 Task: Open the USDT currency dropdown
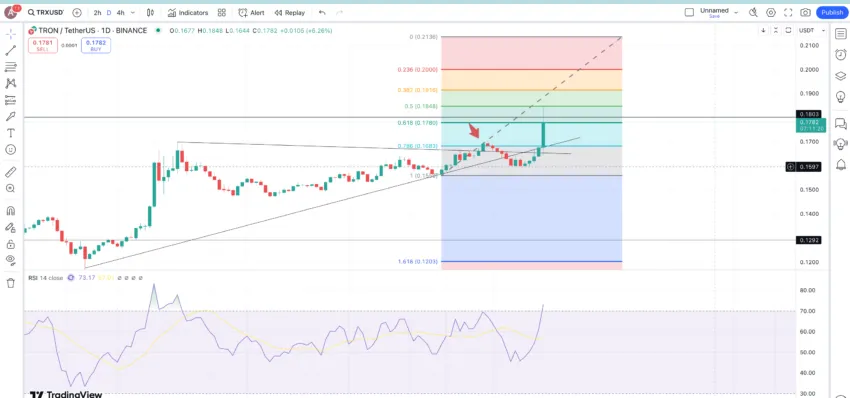pos(812,30)
